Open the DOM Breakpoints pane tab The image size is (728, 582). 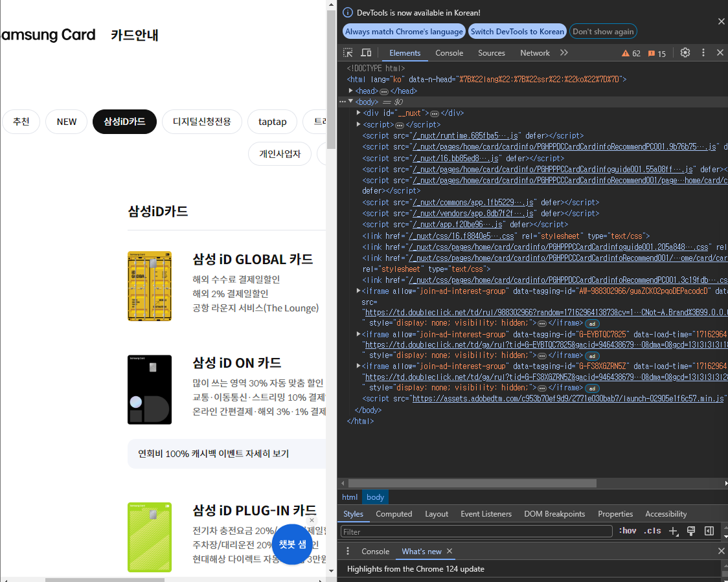pos(554,514)
